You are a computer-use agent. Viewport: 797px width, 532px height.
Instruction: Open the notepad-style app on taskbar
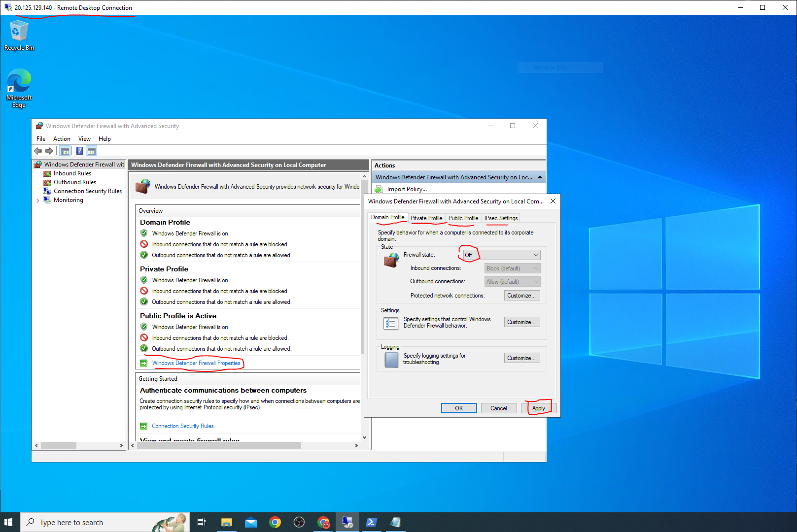(395, 522)
